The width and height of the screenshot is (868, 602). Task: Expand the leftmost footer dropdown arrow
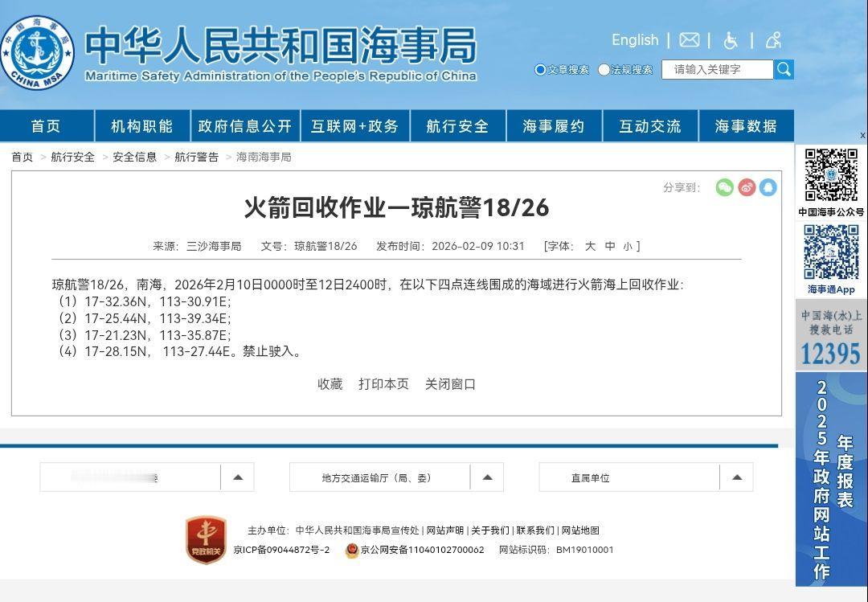coord(237,477)
